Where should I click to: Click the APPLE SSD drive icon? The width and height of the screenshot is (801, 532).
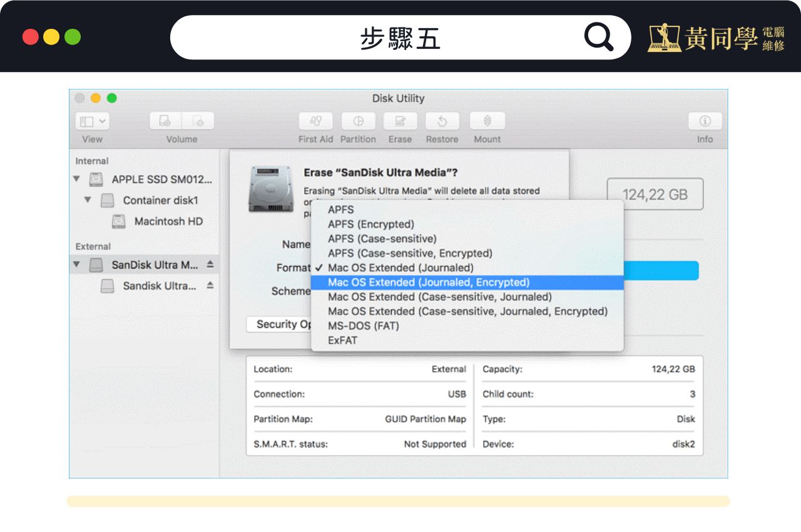point(96,180)
